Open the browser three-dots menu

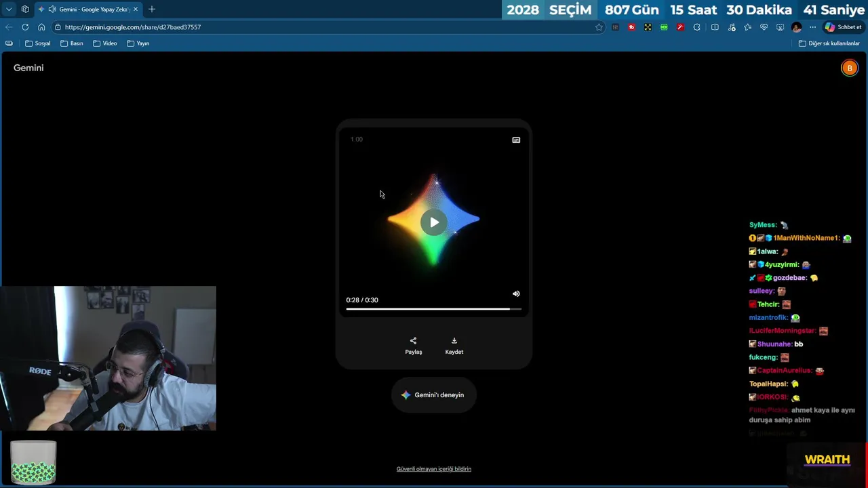click(812, 27)
